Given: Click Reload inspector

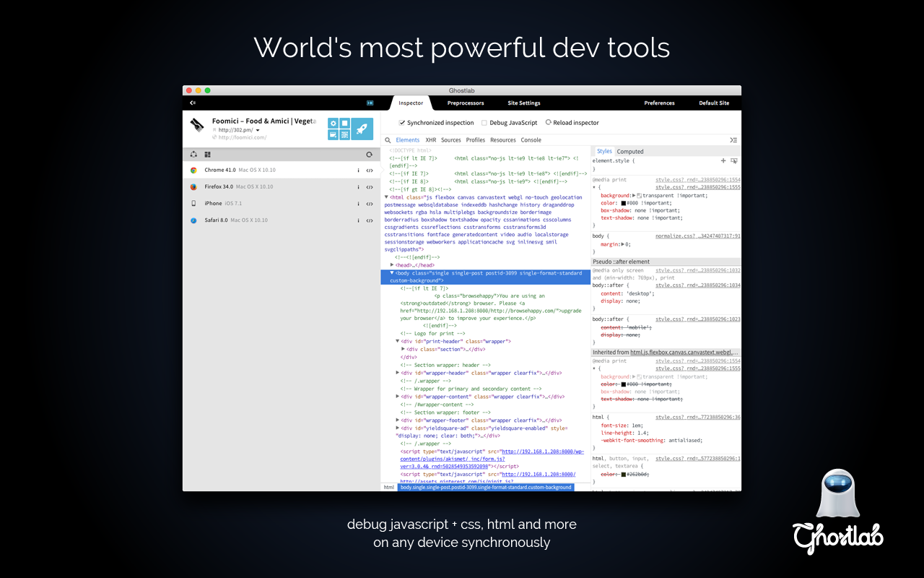Looking at the screenshot, I should tap(572, 123).
